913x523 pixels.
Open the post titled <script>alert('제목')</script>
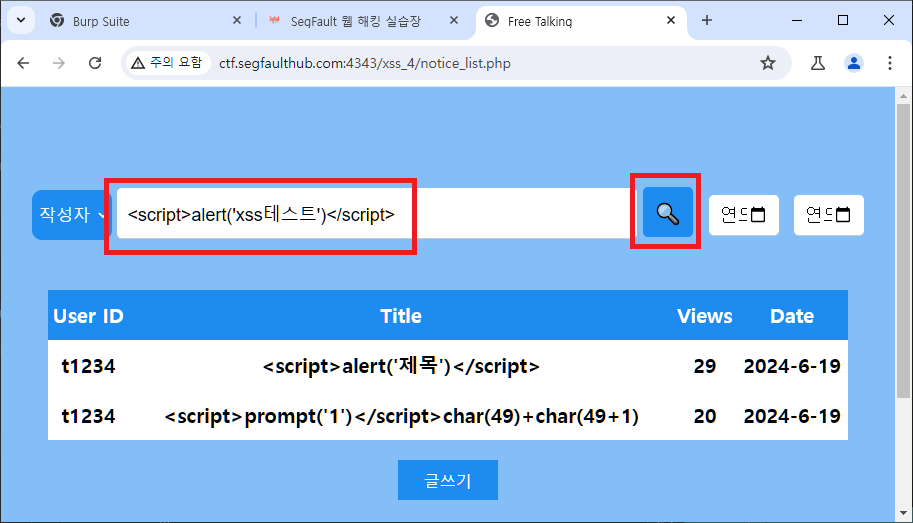(401, 366)
